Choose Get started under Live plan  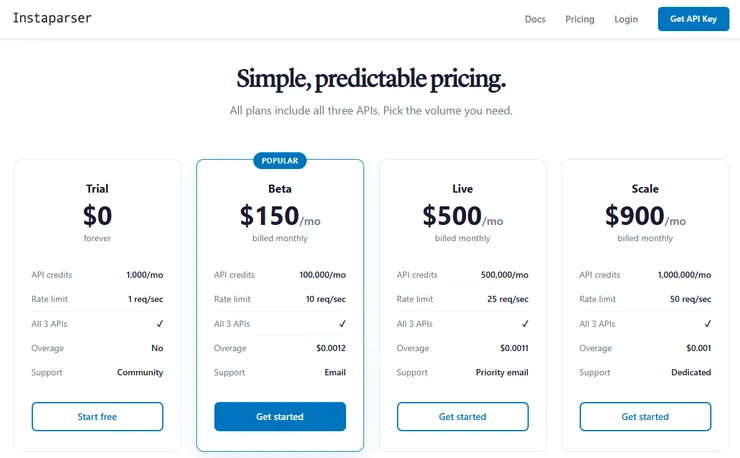[x=462, y=416]
